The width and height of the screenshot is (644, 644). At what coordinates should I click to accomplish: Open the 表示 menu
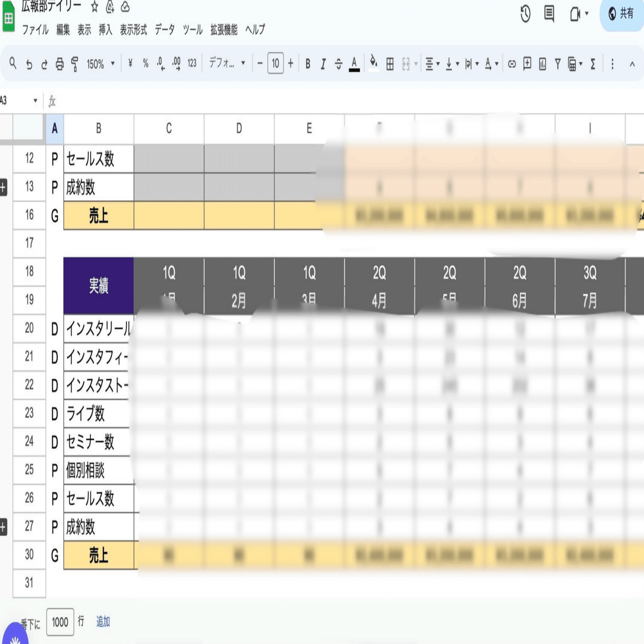(x=84, y=30)
